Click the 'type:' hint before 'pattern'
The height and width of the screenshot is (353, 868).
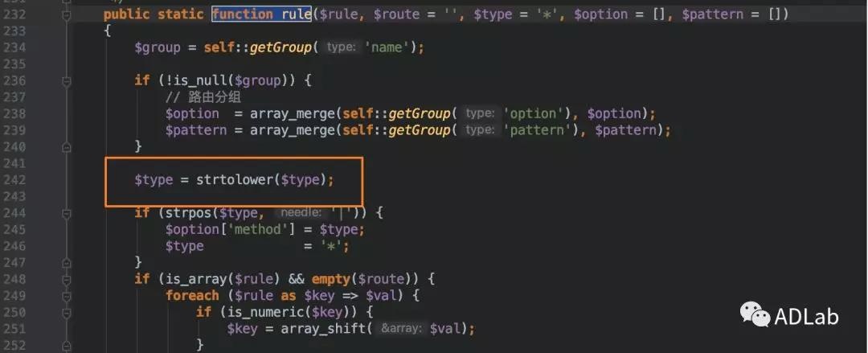tap(480, 130)
